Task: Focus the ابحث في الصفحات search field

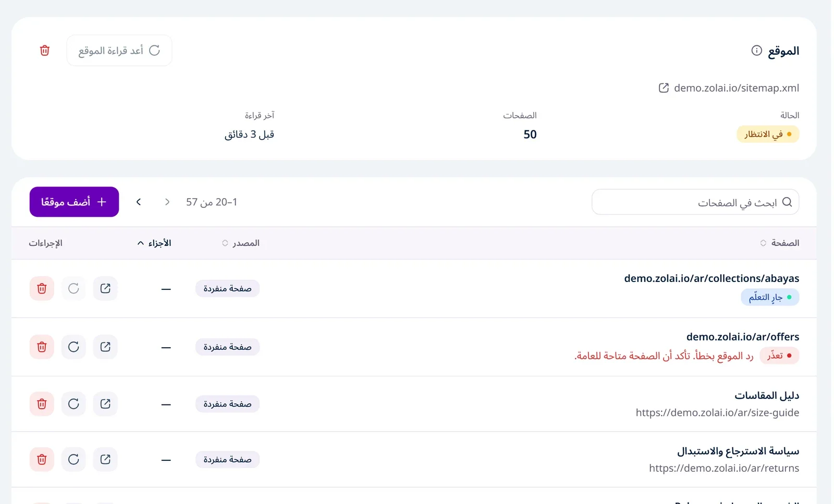Action: click(695, 202)
